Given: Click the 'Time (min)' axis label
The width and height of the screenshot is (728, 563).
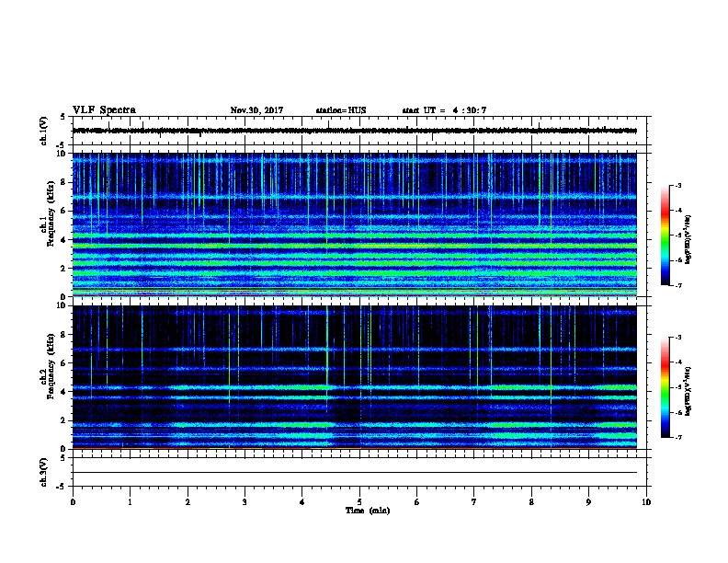Looking at the screenshot, I should [368, 511].
